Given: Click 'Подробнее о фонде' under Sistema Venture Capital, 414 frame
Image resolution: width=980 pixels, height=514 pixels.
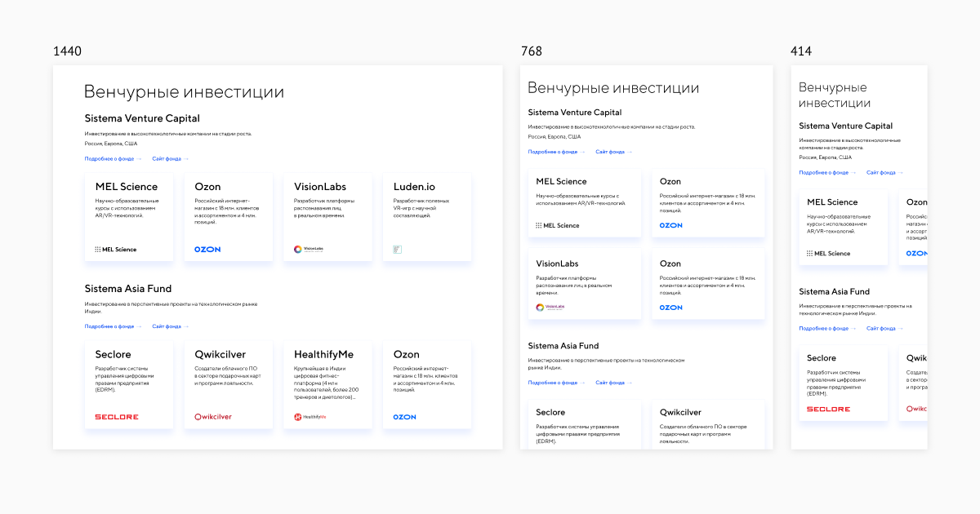Looking at the screenshot, I should pyautogui.click(x=828, y=173).
